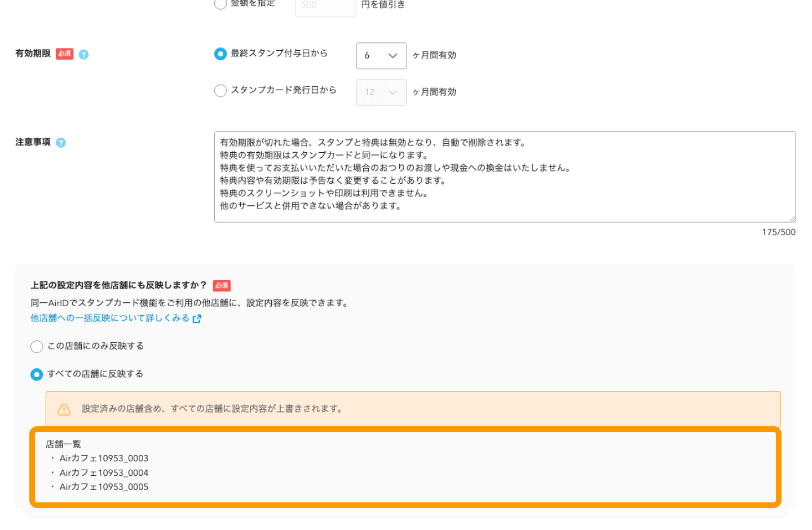Select the 金額を指定 radio button
The image size is (812, 530).
coord(220,4)
